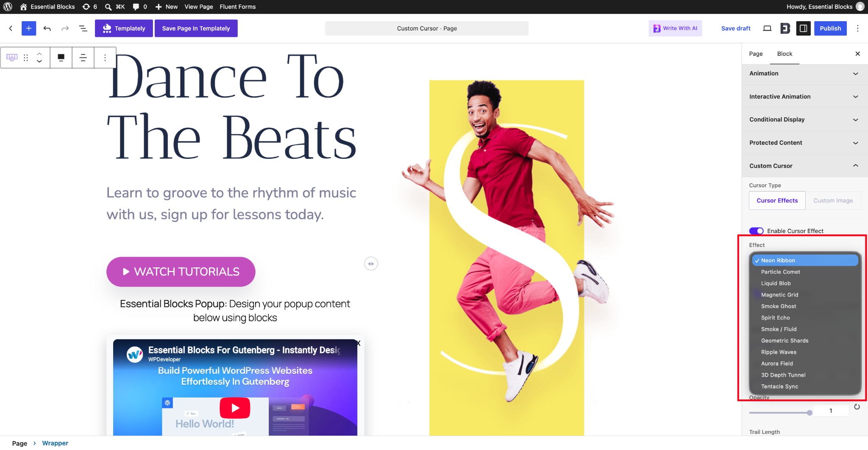Open the comments icon in admin bar

pyautogui.click(x=139, y=7)
